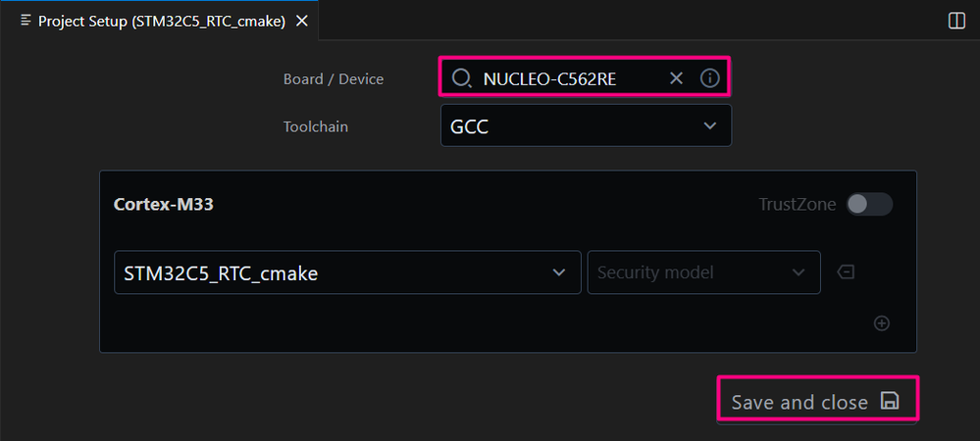Image resolution: width=980 pixels, height=441 pixels.
Task: Click the TrustZone label text
Action: tap(797, 204)
